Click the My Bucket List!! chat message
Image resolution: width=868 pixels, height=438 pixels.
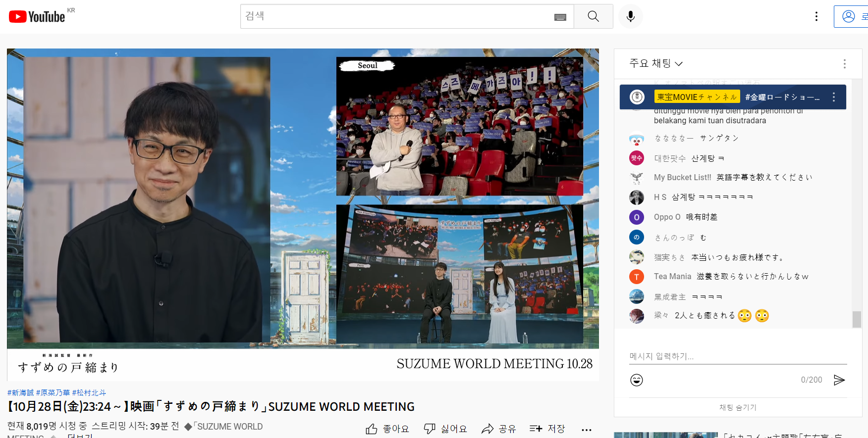(x=764, y=177)
